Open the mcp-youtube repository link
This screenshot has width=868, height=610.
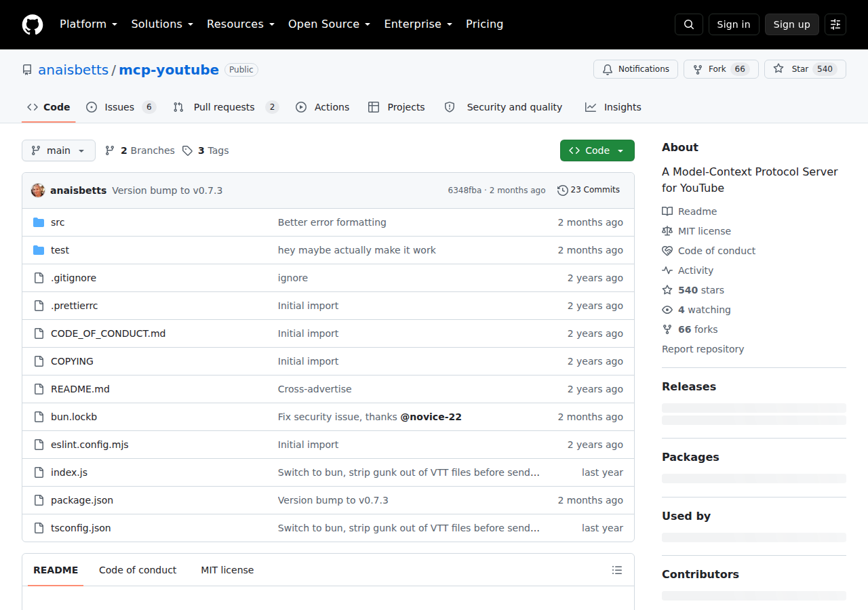pos(169,70)
